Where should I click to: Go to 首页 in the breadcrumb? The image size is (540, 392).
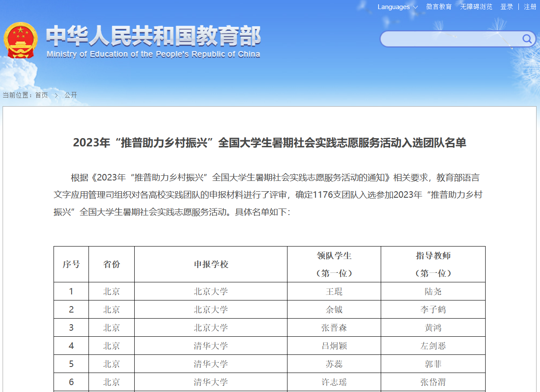click(x=42, y=95)
